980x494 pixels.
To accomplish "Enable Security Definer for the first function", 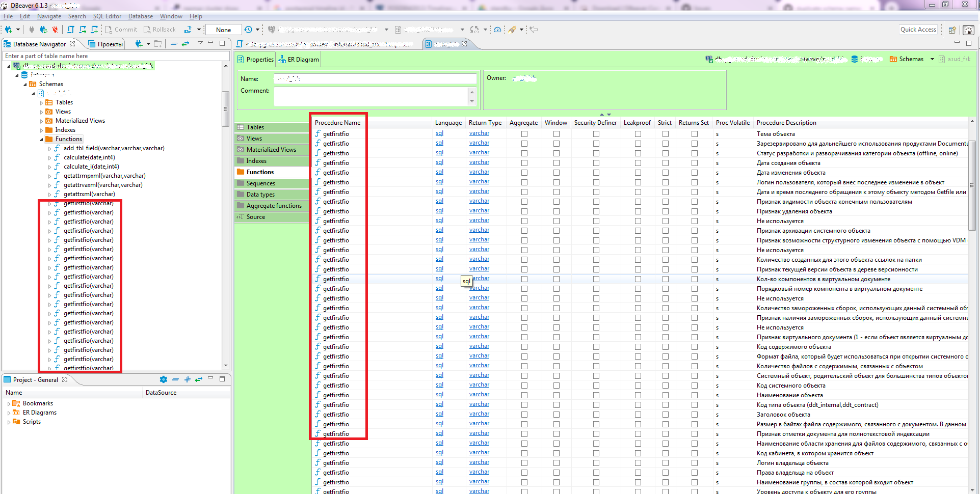I will coord(595,133).
